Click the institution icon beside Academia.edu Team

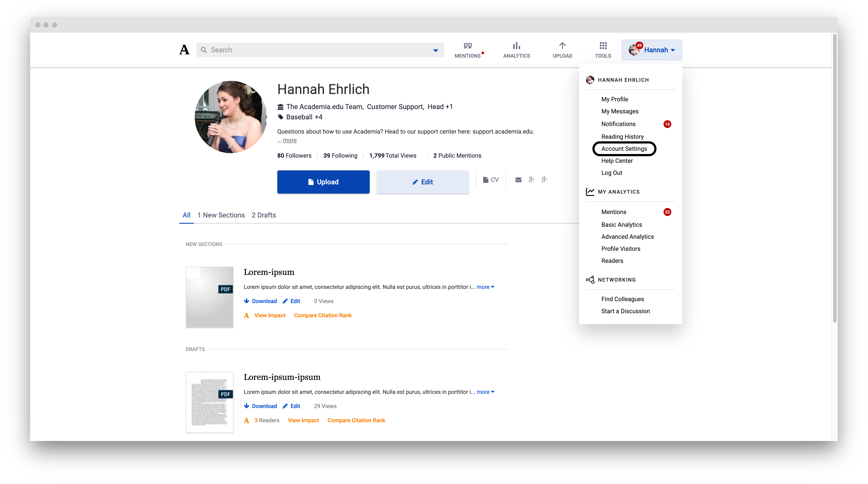coord(280,107)
